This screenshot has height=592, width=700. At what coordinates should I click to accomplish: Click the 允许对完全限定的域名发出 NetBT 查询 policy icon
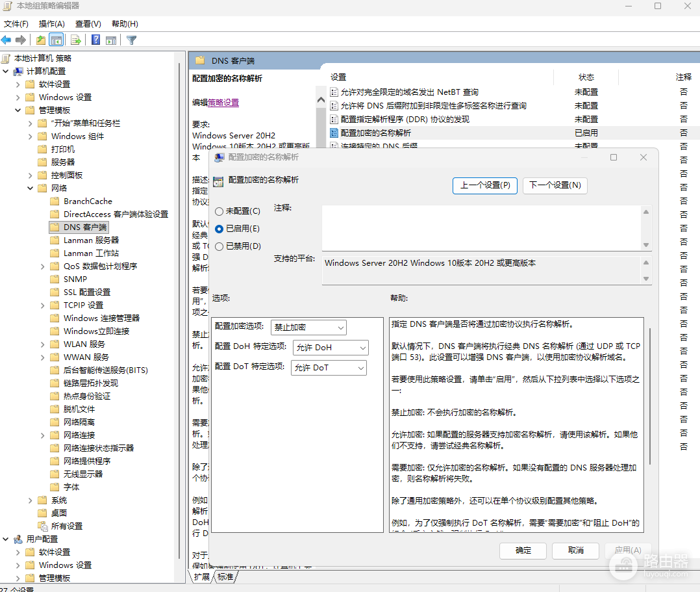pos(334,92)
